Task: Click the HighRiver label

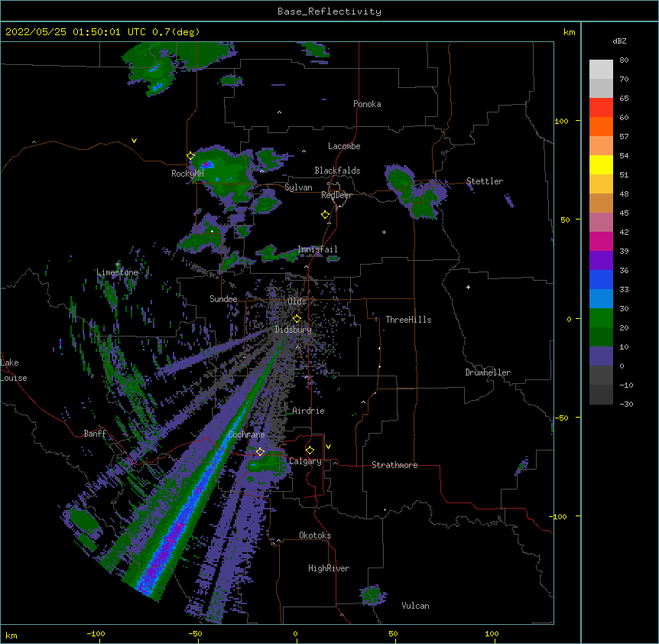Action: (x=329, y=568)
